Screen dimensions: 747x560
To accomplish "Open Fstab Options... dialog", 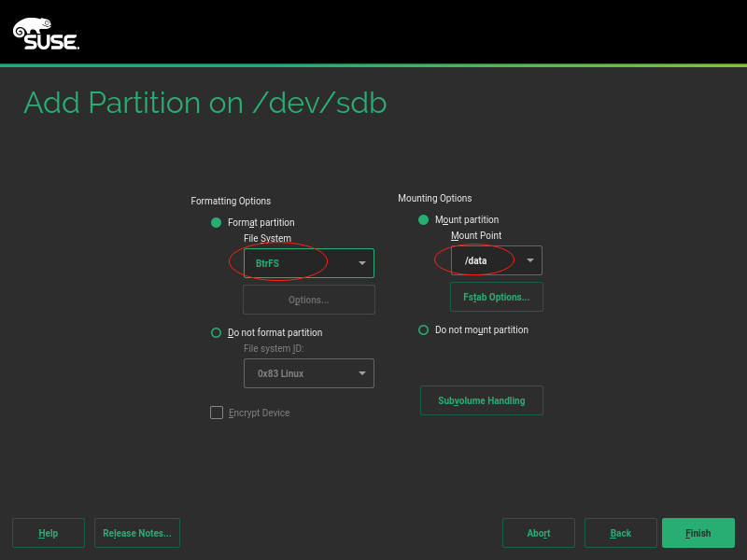I will click(497, 297).
